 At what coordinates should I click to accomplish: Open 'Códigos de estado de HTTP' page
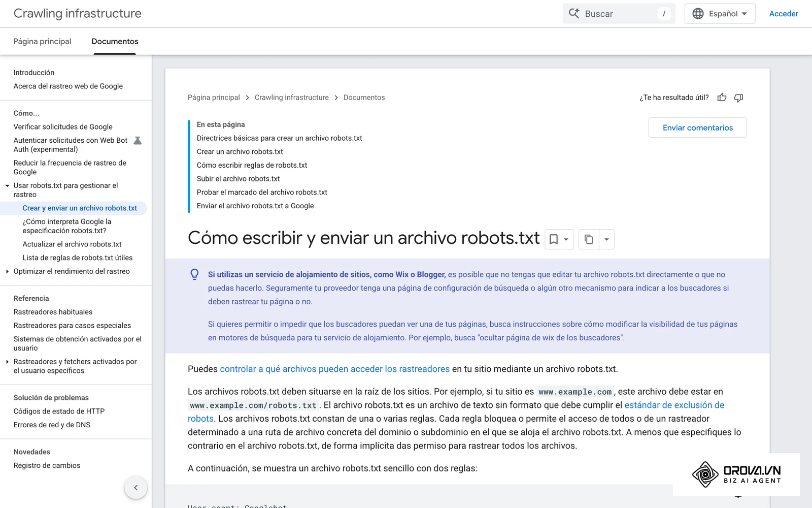[x=59, y=411]
